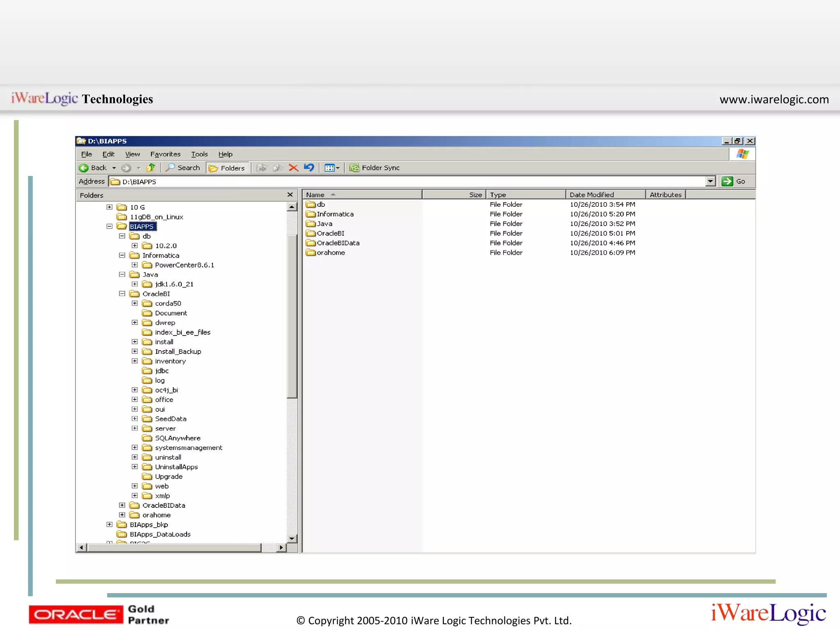
Task: Close the Folders pane with X
Action: pos(290,195)
